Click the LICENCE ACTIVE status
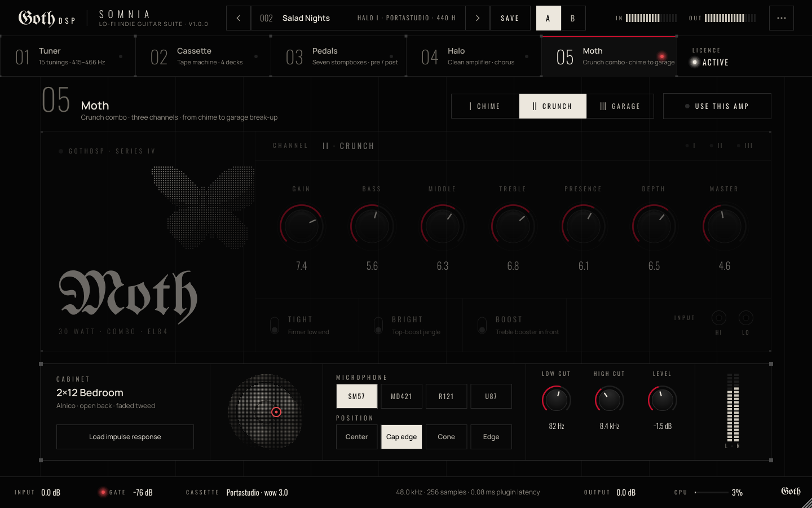This screenshot has width=812, height=508. [x=710, y=57]
